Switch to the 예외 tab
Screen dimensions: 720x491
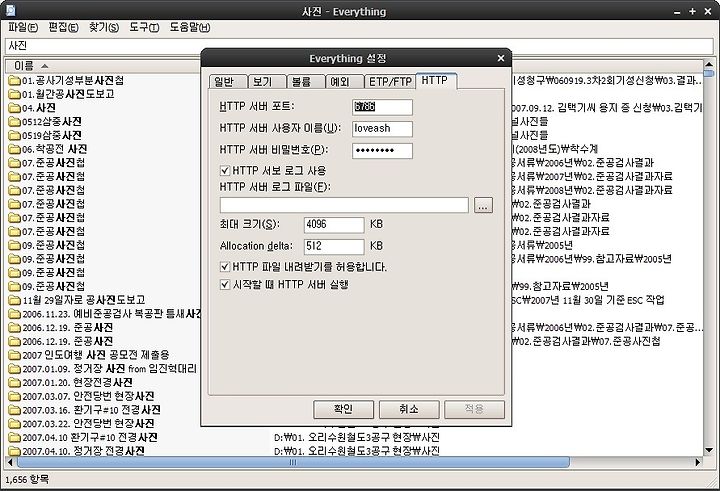[344, 82]
